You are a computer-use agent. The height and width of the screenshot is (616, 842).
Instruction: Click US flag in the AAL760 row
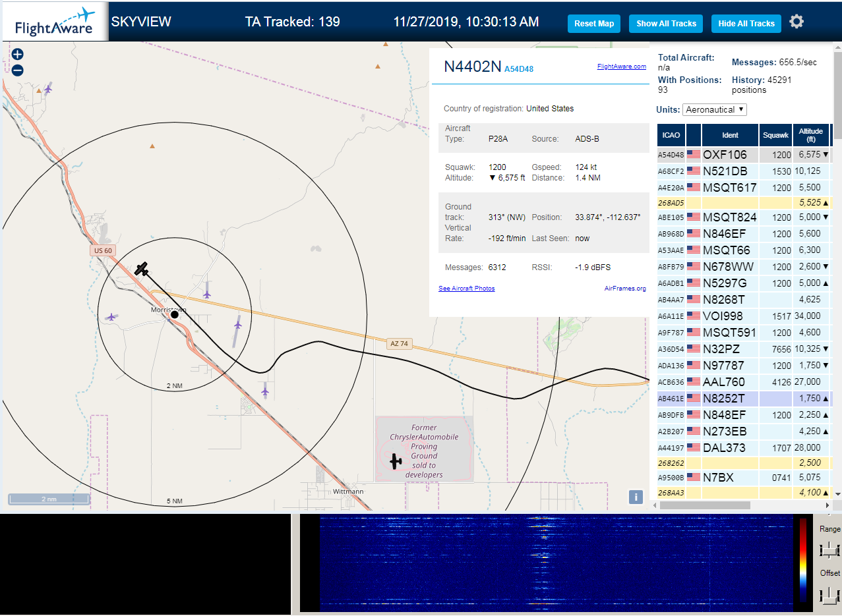[x=694, y=381]
